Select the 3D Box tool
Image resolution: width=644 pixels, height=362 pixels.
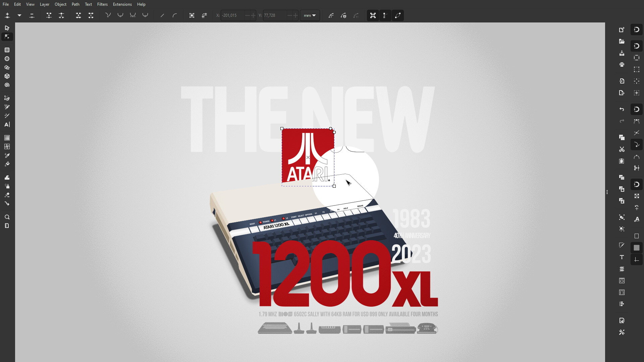point(7,76)
